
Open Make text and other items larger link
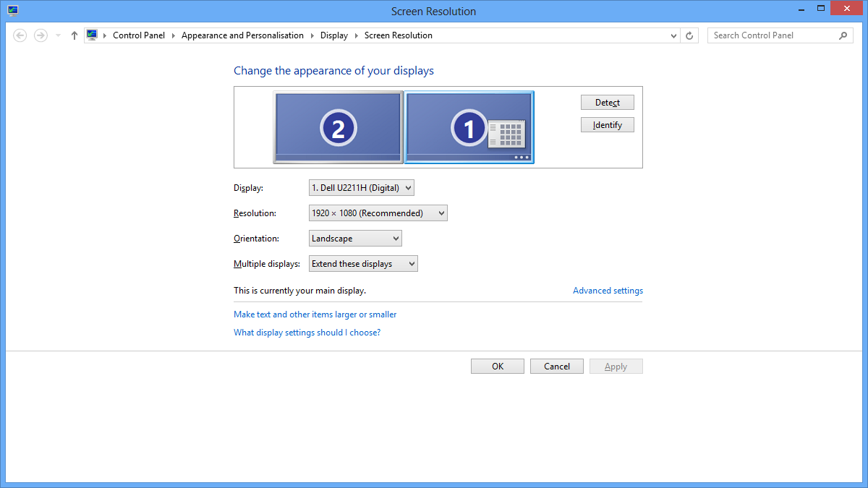click(315, 314)
